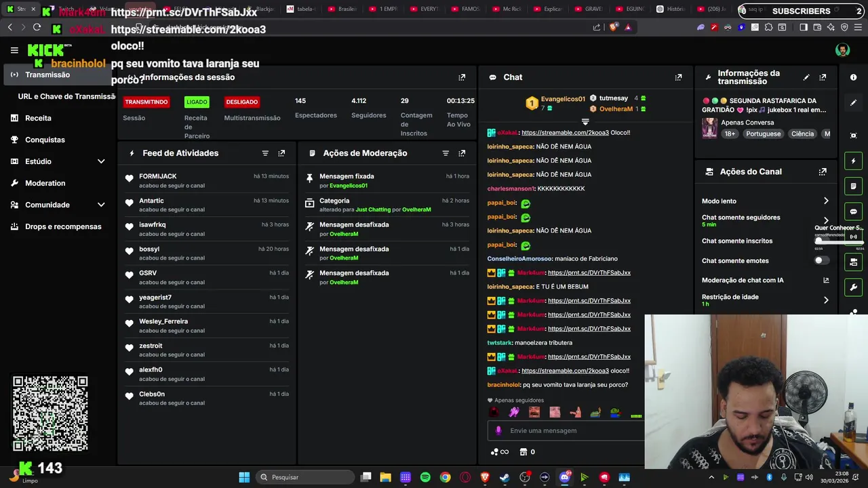Click the chat bubble icon in right sidebar
868x488 pixels.
[x=854, y=211]
